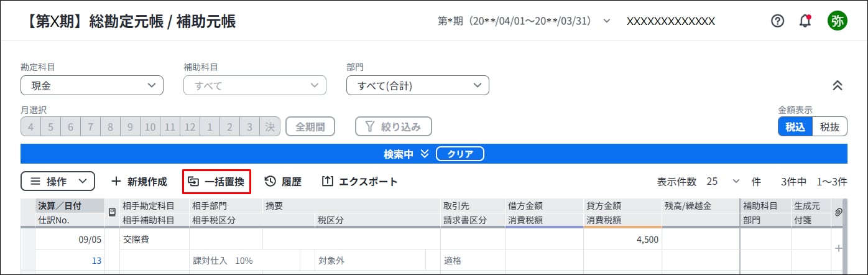The height and width of the screenshot is (275, 868).
Task: Click the 借方金額 column header
Action: [x=544, y=206]
